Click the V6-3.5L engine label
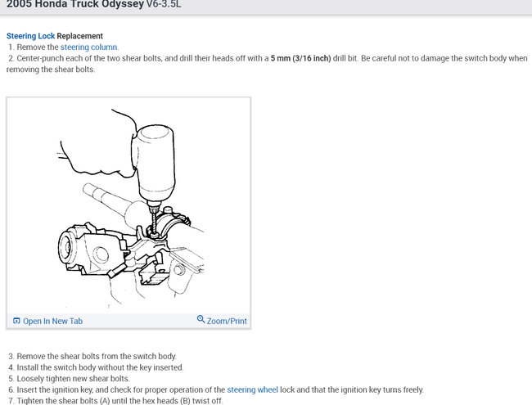 (164, 4)
